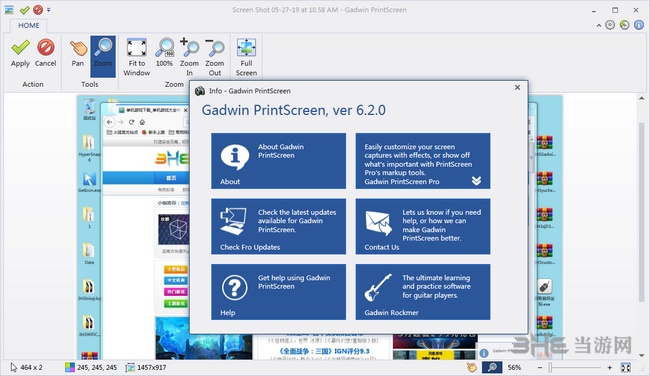Click the color swatch icon in the status bar
The height and width of the screenshot is (376, 650).
click(70, 367)
